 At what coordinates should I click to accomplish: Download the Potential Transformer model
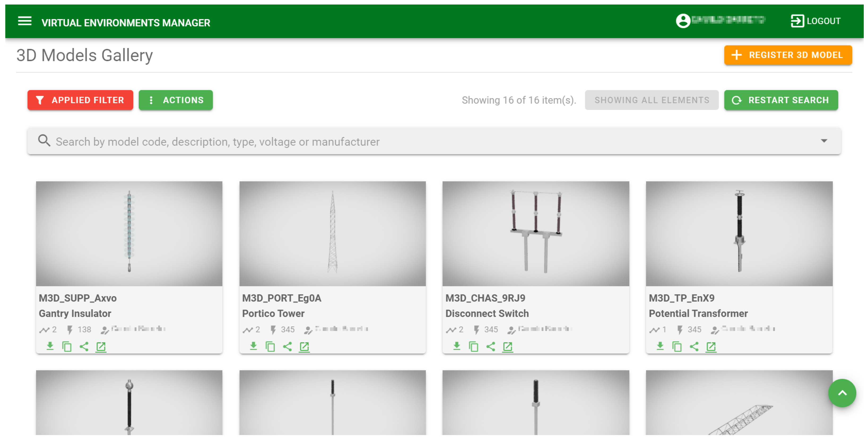tap(660, 346)
